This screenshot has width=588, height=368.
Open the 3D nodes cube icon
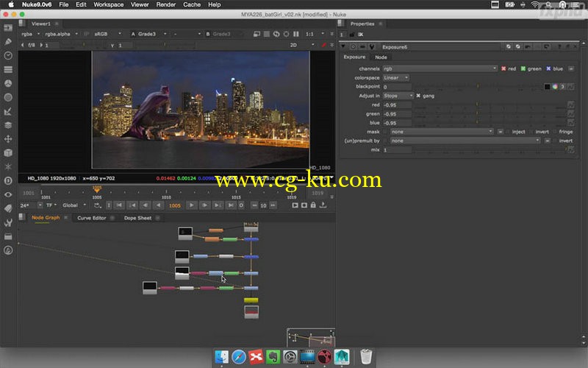(x=8, y=153)
